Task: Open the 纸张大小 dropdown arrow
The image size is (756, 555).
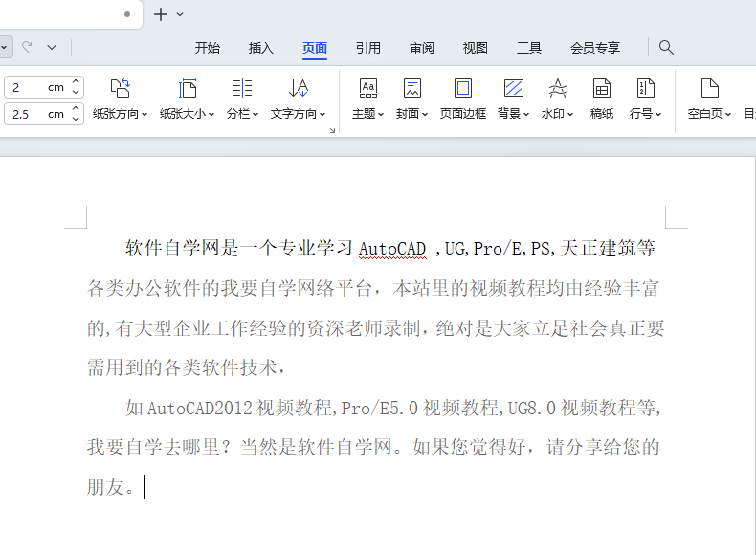Action: [x=211, y=114]
